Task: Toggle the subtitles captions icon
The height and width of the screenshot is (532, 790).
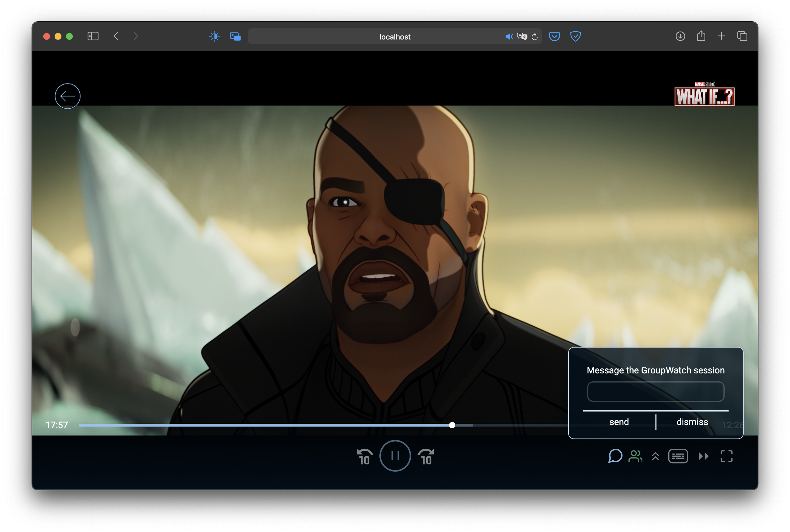Action: click(x=678, y=456)
